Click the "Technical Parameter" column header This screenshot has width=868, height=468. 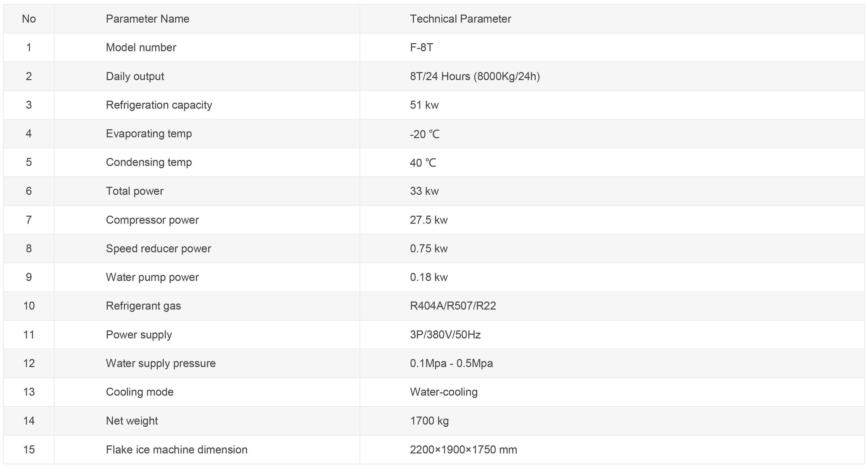click(460, 19)
